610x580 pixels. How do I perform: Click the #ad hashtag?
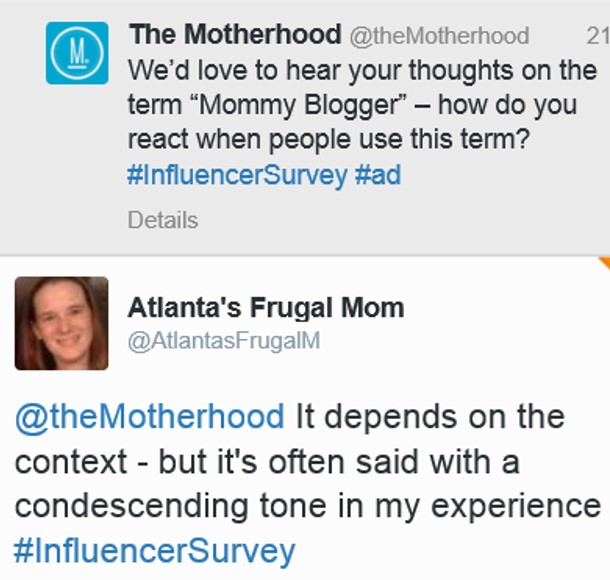pyautogui.click(x=378, y=176)
